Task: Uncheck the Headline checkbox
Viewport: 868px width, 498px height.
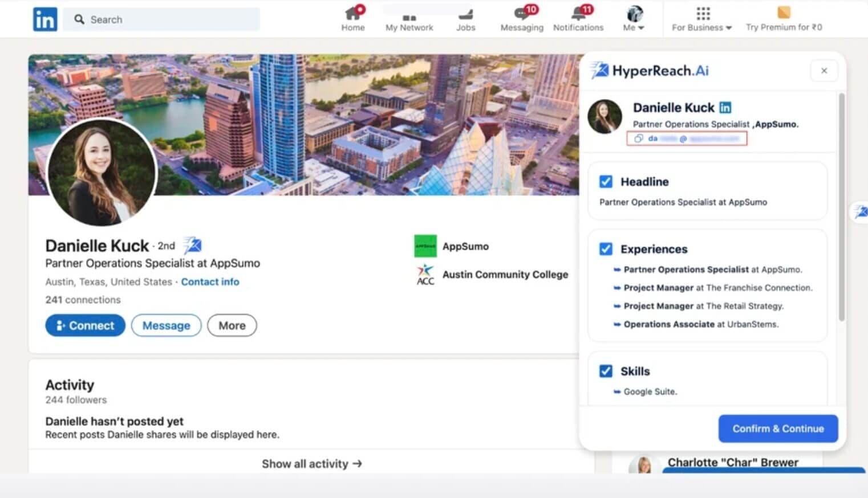Action: [606, 181]
